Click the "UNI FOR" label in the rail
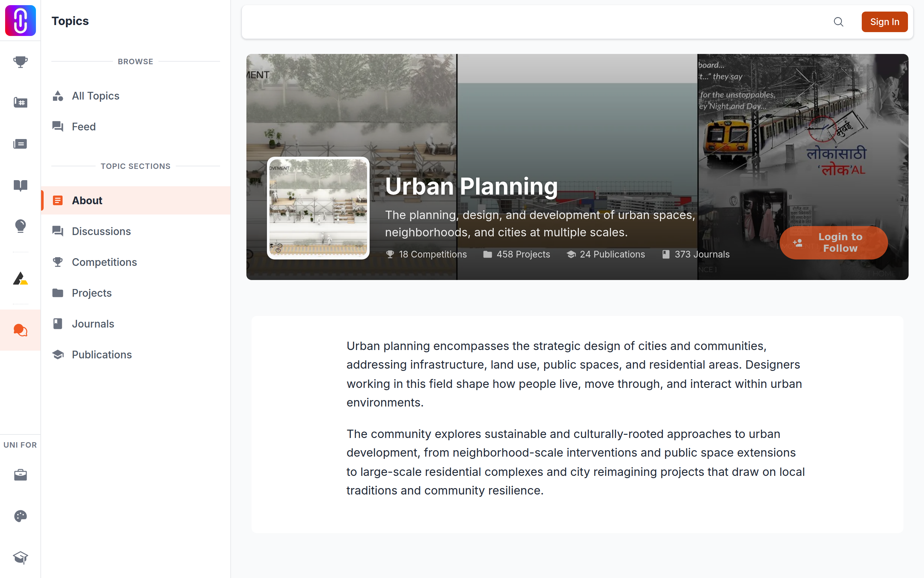 click(x=20, y=445)
